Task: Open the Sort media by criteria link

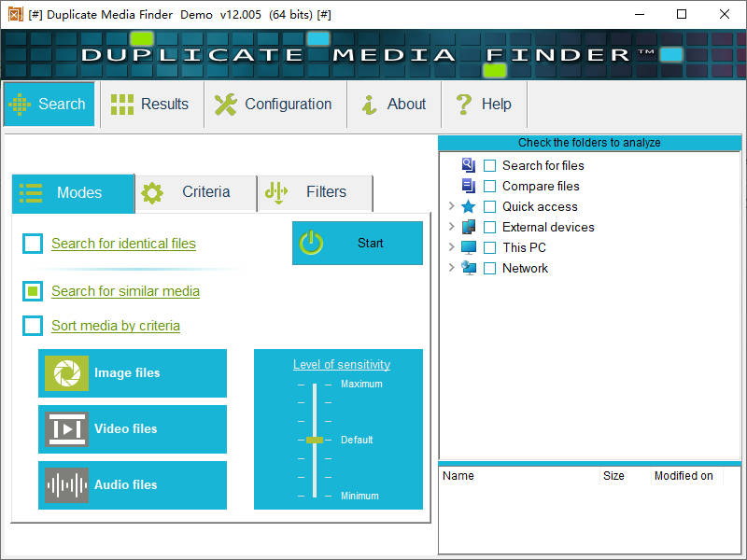Action: [x=115, y=326]
